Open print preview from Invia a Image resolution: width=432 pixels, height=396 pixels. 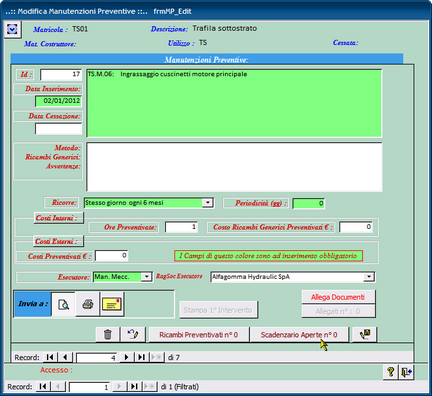click(x=63, y=304)
